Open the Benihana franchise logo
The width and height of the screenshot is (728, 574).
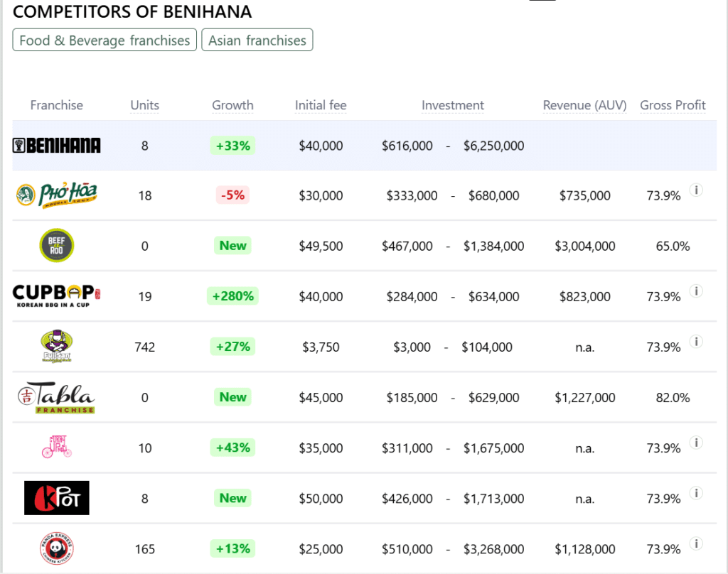(56, 146)
